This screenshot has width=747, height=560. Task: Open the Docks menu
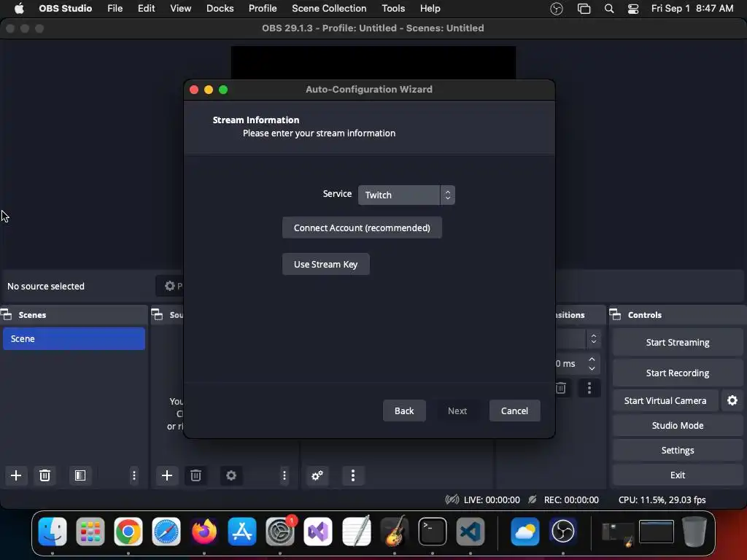(220, 9)
